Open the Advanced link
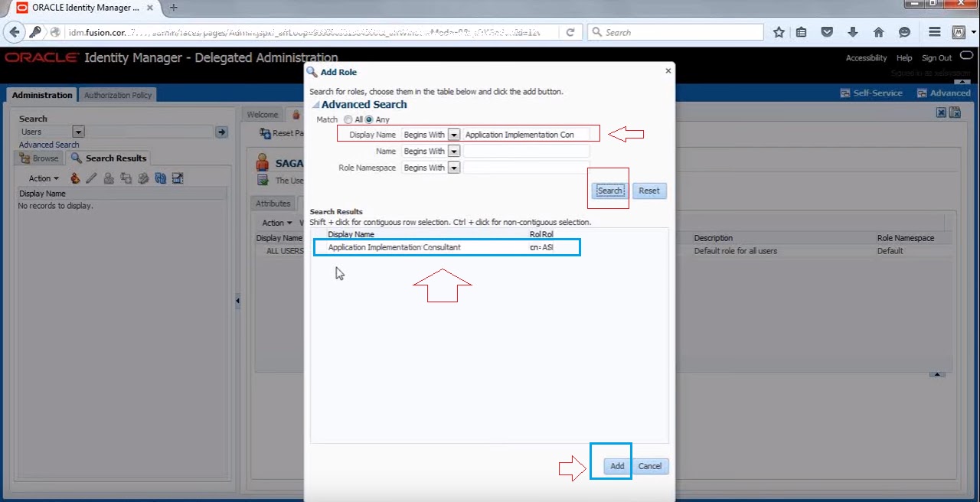The width and height of the screenshot is (980, 502). coord(943,93)
